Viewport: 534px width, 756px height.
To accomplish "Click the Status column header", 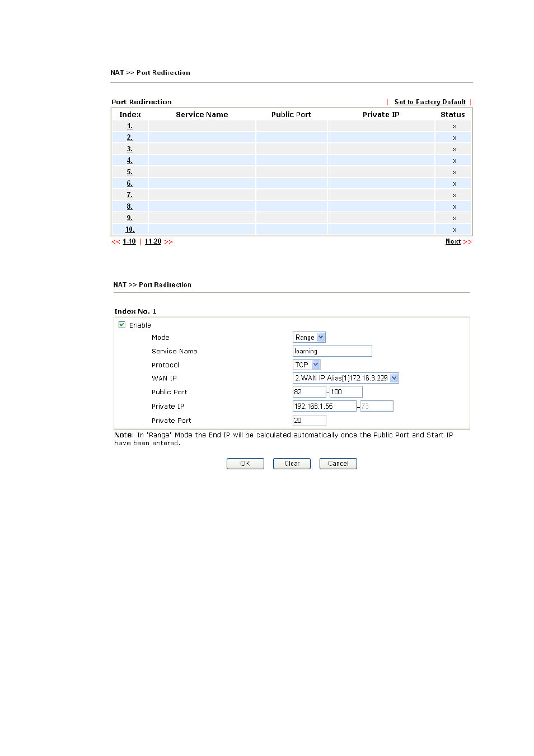I will 452,114.
